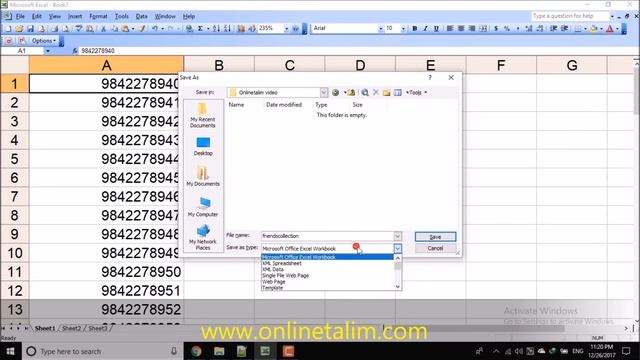Image resolution: width=640 pixels, height=360 pixels.
Task: Click the AutoSum sigma icon
Action: (200, 29)
